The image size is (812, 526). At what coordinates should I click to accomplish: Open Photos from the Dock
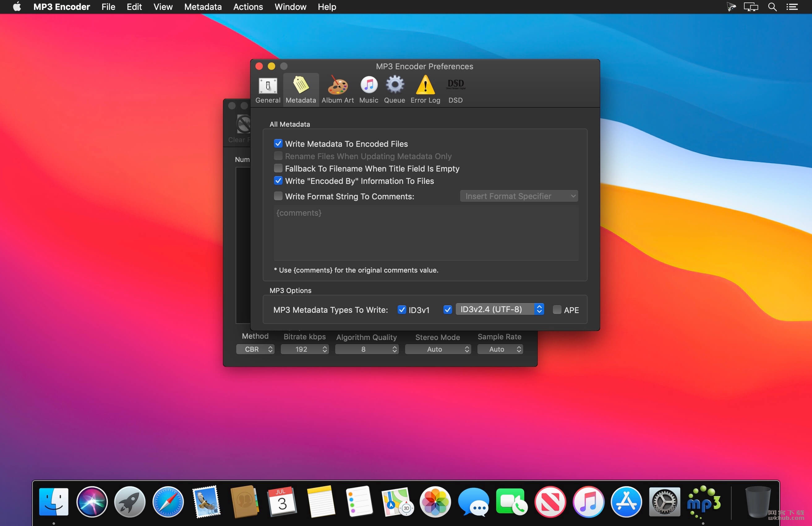point(435,502)
